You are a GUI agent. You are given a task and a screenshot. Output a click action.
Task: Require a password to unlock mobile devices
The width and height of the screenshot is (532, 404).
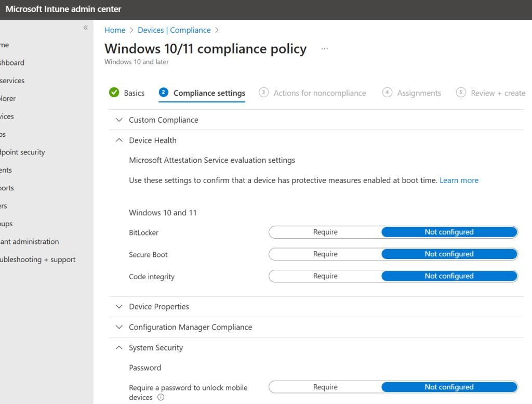pyautogui.click(x=325, y=387)
